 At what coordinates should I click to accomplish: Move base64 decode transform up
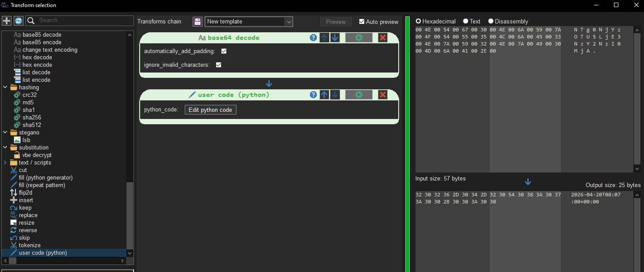324,38
